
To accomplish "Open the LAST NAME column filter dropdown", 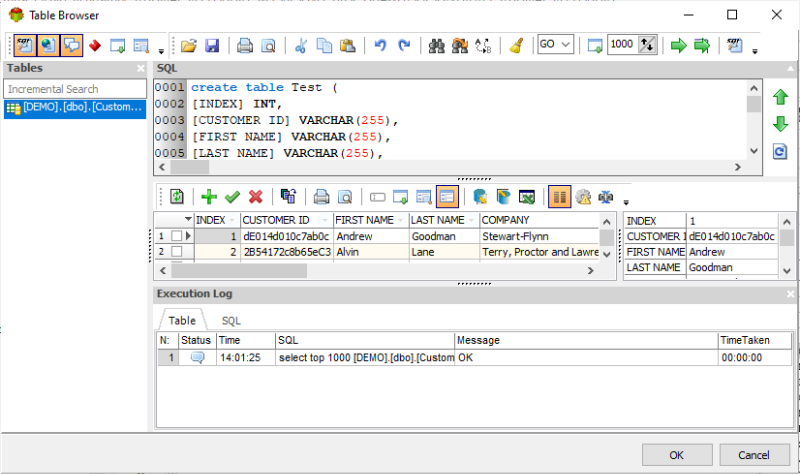I will click(471, 220).
